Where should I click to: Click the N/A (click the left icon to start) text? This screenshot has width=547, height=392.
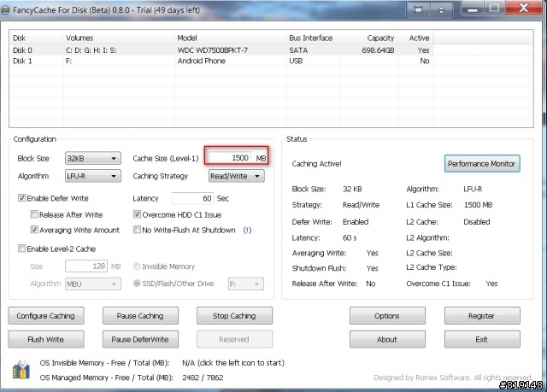[x=233, y=363]
